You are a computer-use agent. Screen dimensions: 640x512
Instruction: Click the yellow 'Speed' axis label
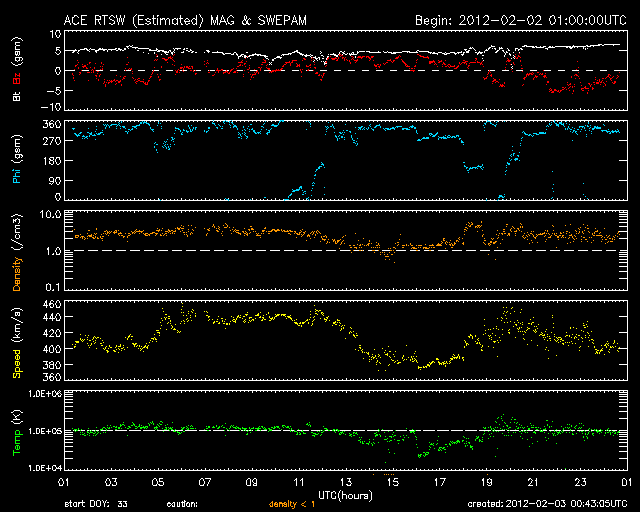17,364
